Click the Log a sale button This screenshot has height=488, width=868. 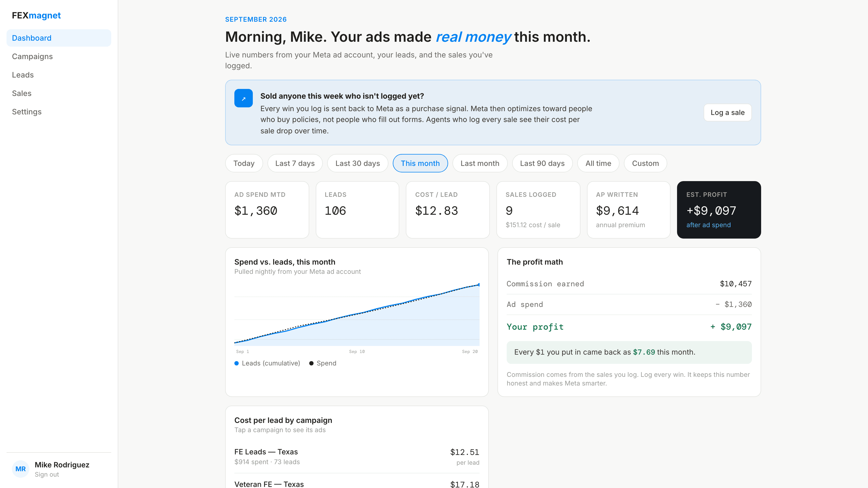tap(727, 113)
